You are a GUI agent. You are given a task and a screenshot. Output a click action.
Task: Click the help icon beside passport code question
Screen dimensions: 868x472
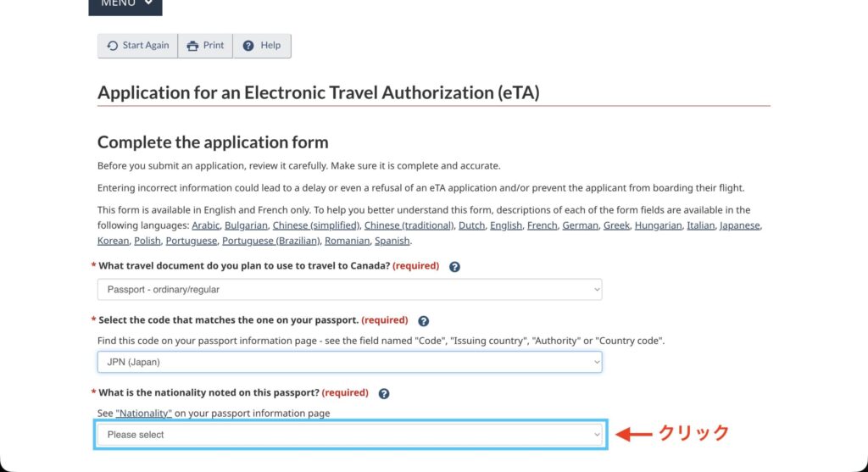pyautogui.click(x=424, y=321)
